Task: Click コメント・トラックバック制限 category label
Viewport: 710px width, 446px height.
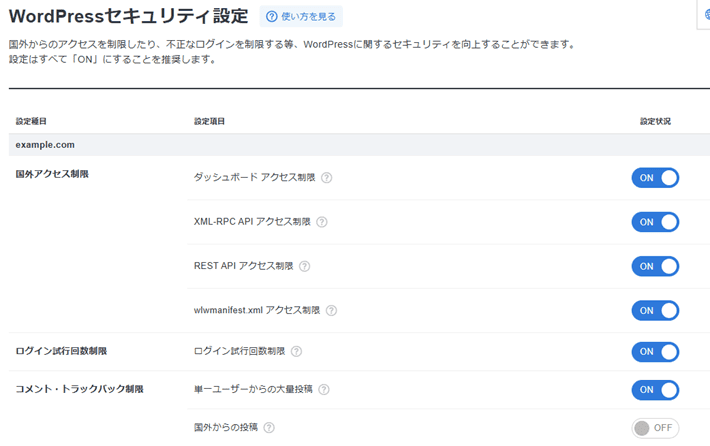Action: 80,389
